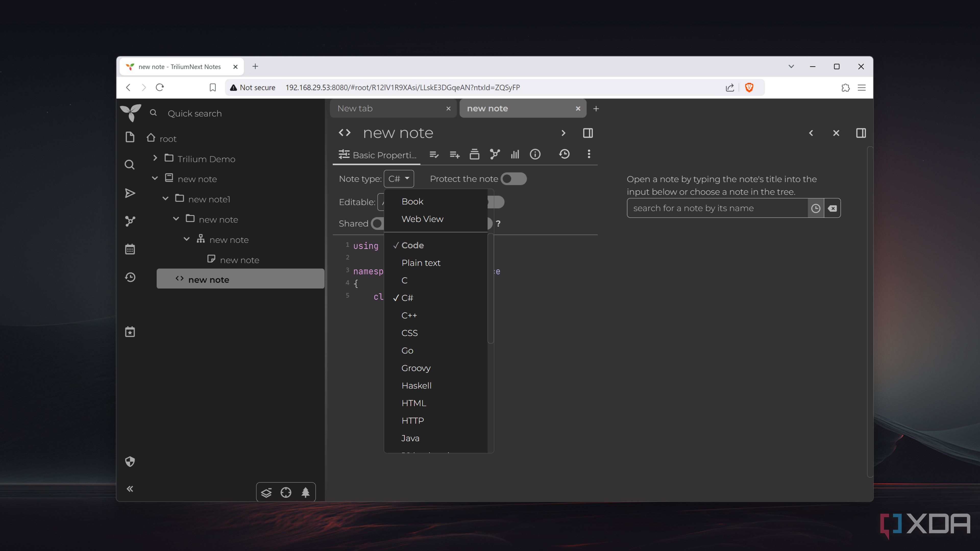Click the code icon beside note title
The image size is (980, 551).
click(345, 132)
